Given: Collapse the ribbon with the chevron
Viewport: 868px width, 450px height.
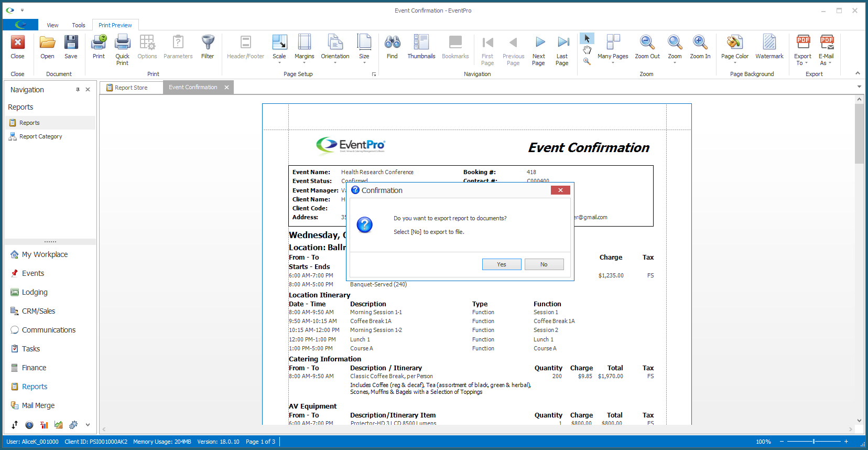Looking at the screenshot, I should tap(858, 73).
